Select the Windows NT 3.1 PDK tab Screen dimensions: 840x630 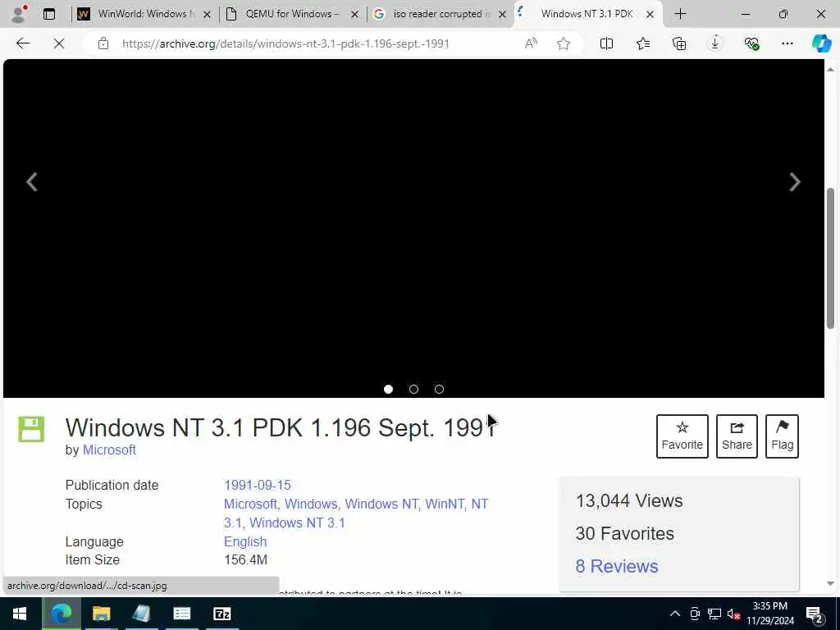pos(587,14)
